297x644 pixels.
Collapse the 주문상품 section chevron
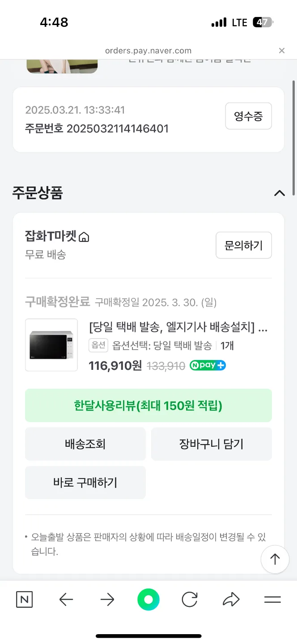point(280,193)
